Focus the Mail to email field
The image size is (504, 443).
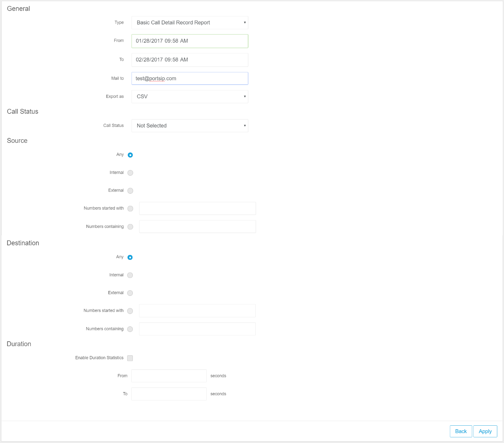tap(190, 78)
